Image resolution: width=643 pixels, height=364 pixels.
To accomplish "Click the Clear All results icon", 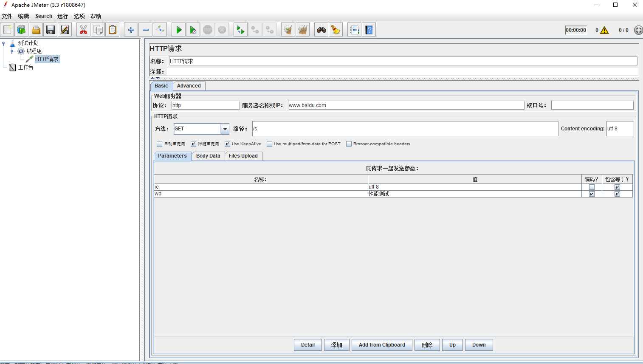I will tap(303, 30).
